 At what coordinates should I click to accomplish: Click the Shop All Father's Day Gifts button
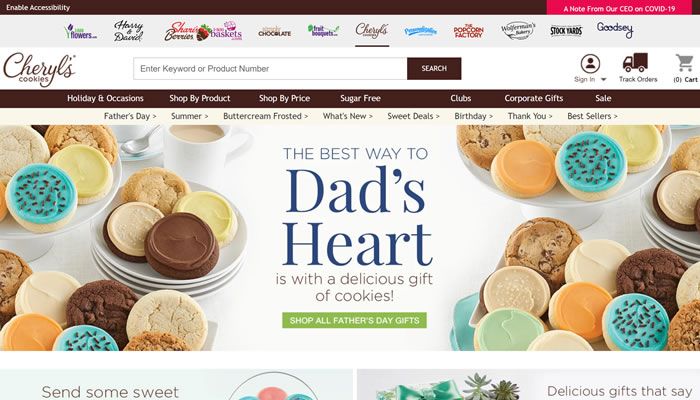[x=354, y=320]
